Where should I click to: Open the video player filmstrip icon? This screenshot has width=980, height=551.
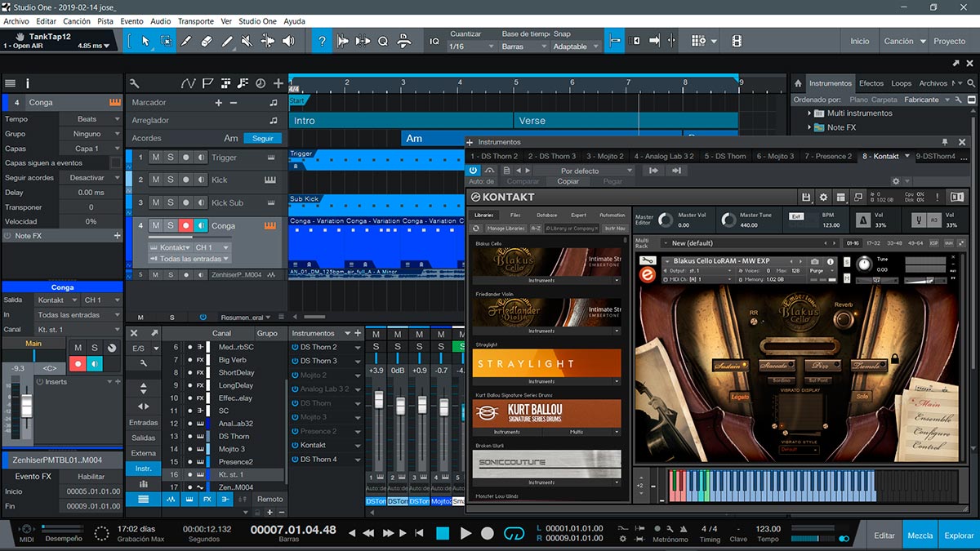pos(737,41)
